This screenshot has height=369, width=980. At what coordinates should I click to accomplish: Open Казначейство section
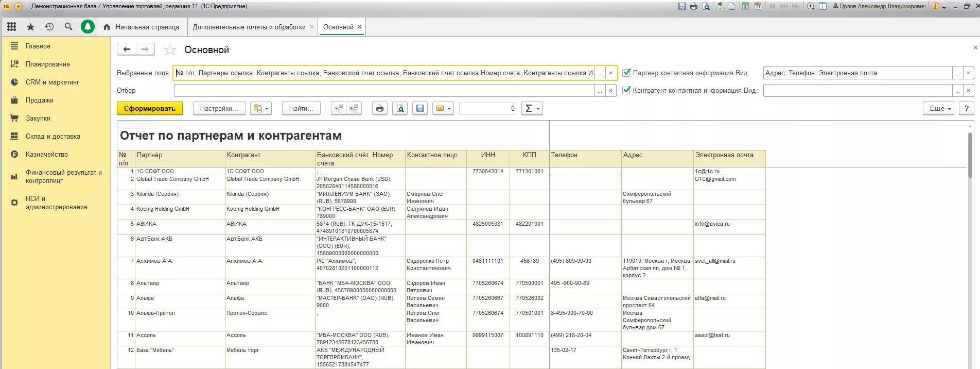pos(56,154)
